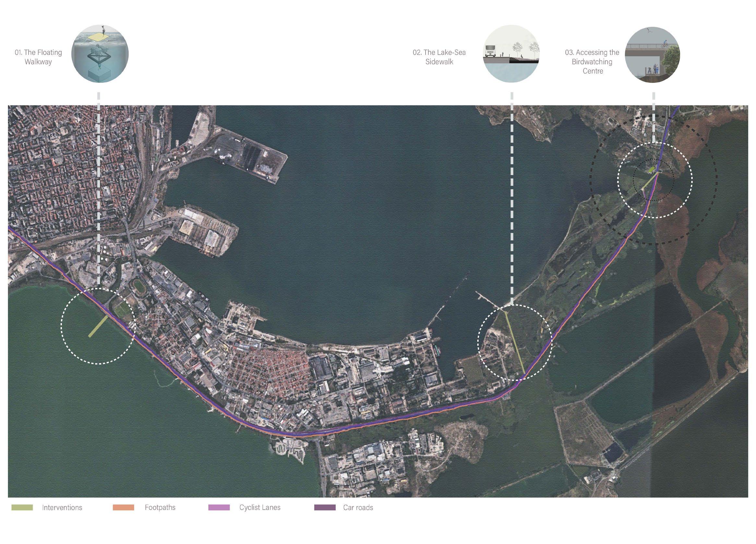
Task: Select the '02. The Lake-Sea Sidewalk' label
Action: 439,57
